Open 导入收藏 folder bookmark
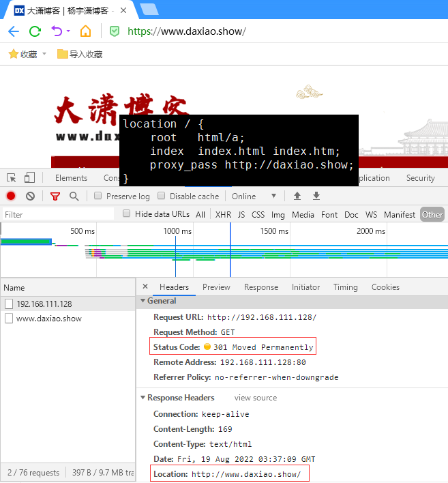This screenshot has width=448, height=483. point(80,54)
